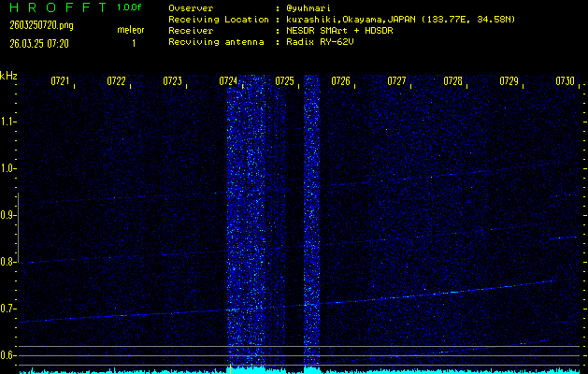Click the 0728 time marker

pos(452,81)
